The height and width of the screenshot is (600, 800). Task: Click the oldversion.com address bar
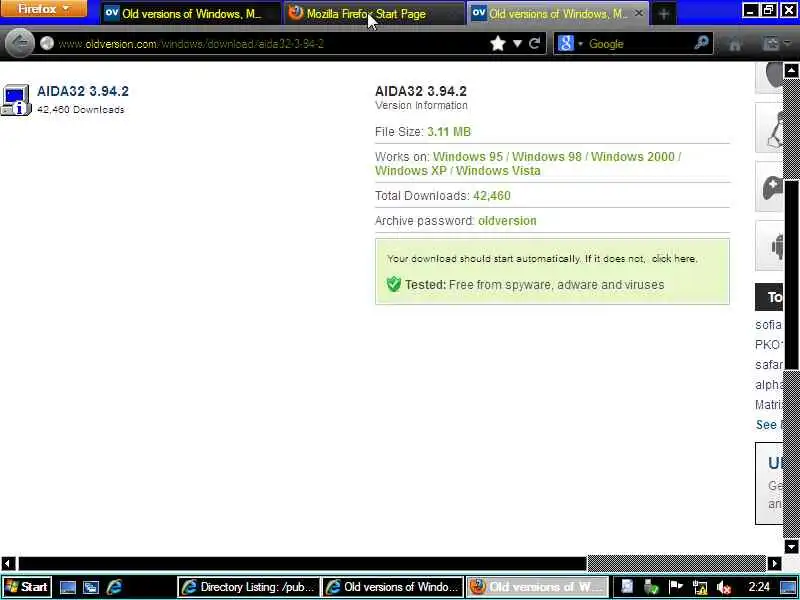pyautogui.click(x=270, y=44)
